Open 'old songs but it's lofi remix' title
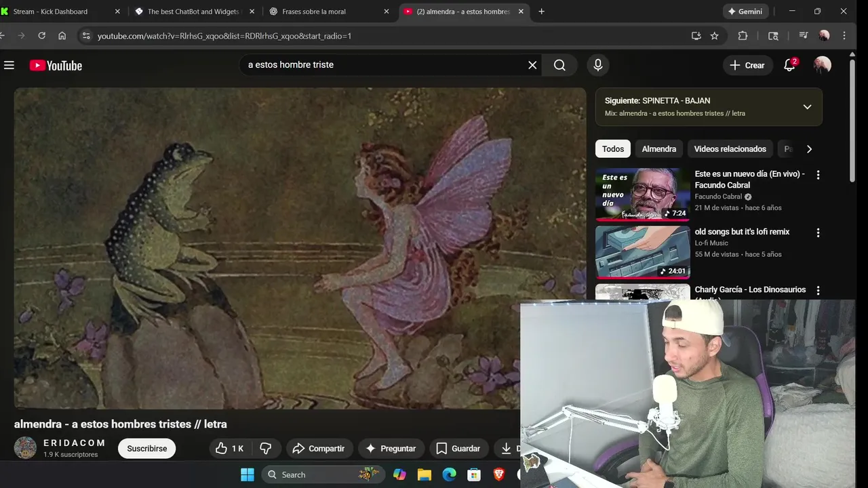868x488 pixels. click(x=743, y=232)
